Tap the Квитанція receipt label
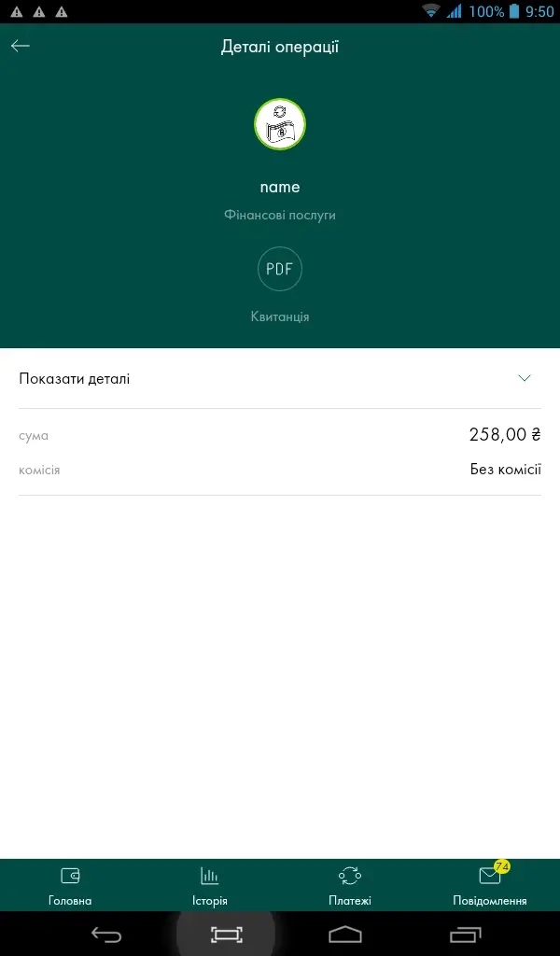This screenshot has width=560, height=956. point(280,317)
